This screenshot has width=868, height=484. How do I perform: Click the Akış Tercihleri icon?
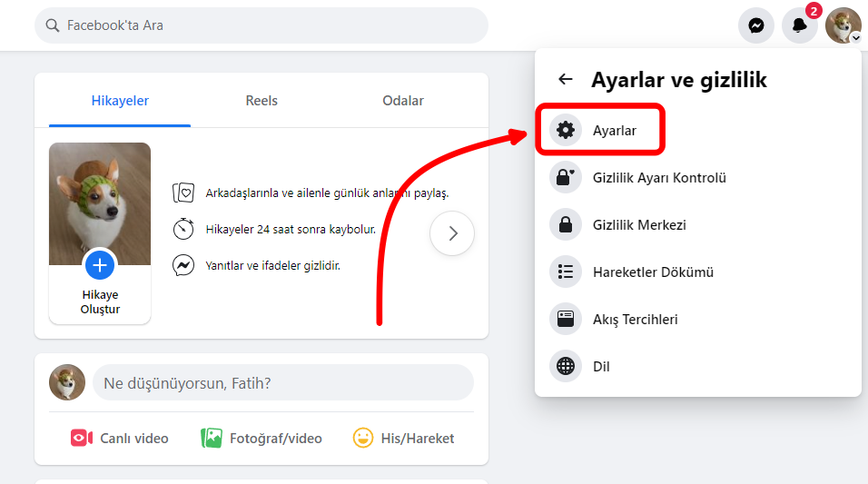pyautogui.click(x=566, y=320)
